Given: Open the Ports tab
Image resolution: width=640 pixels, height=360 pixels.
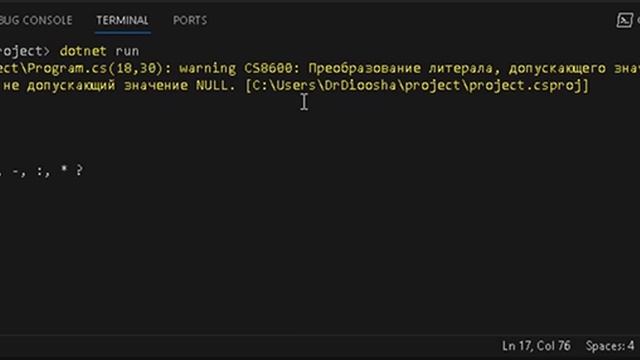Looking at the screenshot, I should [190, 20].
